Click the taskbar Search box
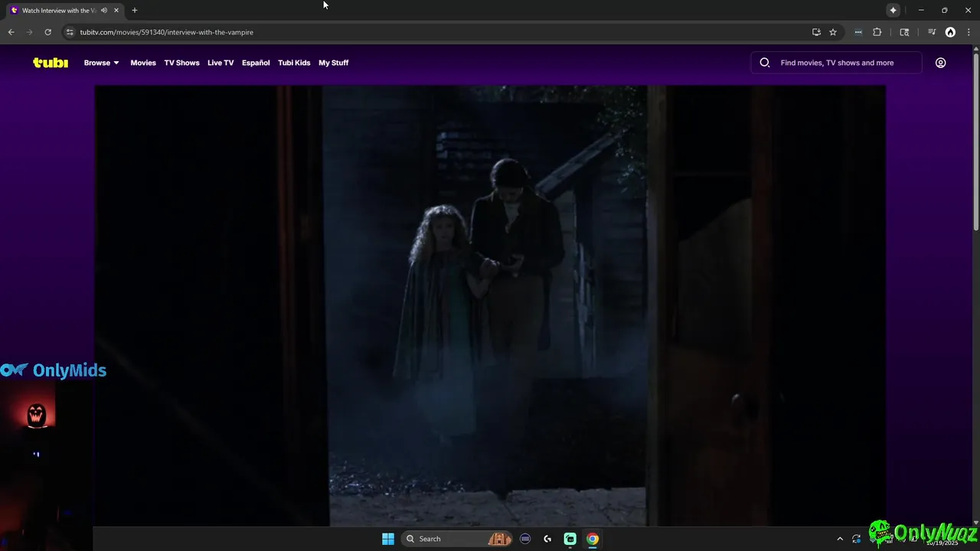The height and width of the screenshot is (551, 980). pyautogui.click(x=457, y=539)
